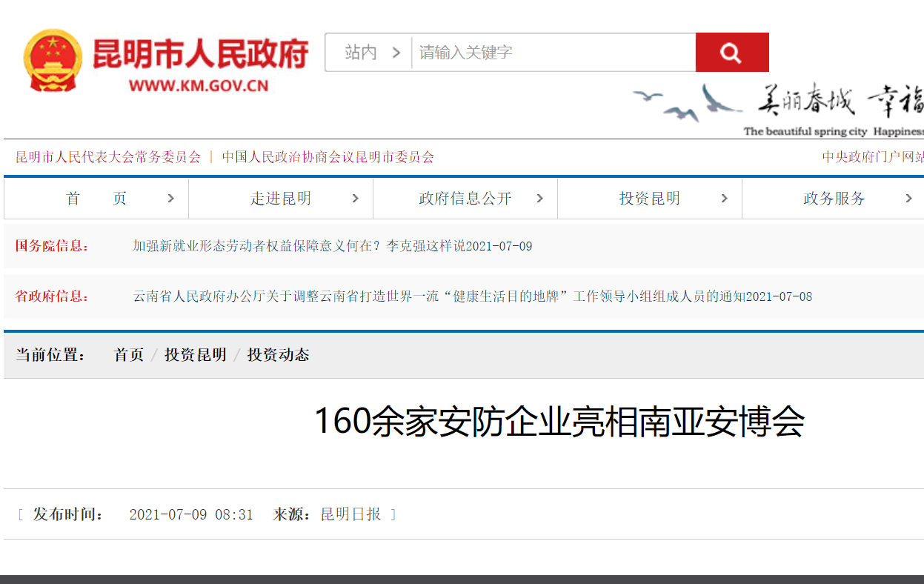Open the 首页 navigation menu
Viewport: 924px width, 584px height.
[x=96, y=199]
